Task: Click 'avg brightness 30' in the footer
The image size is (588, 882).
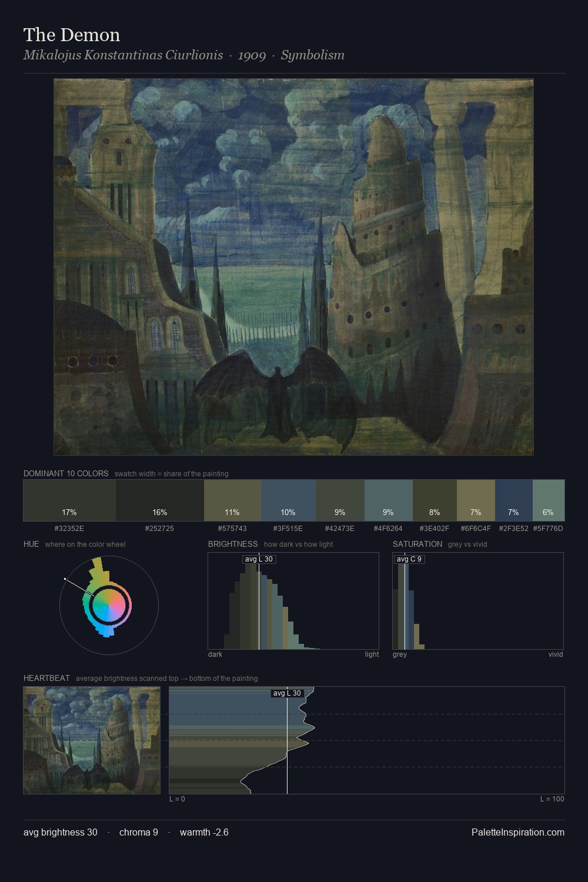Action: (x=61, y=832)
